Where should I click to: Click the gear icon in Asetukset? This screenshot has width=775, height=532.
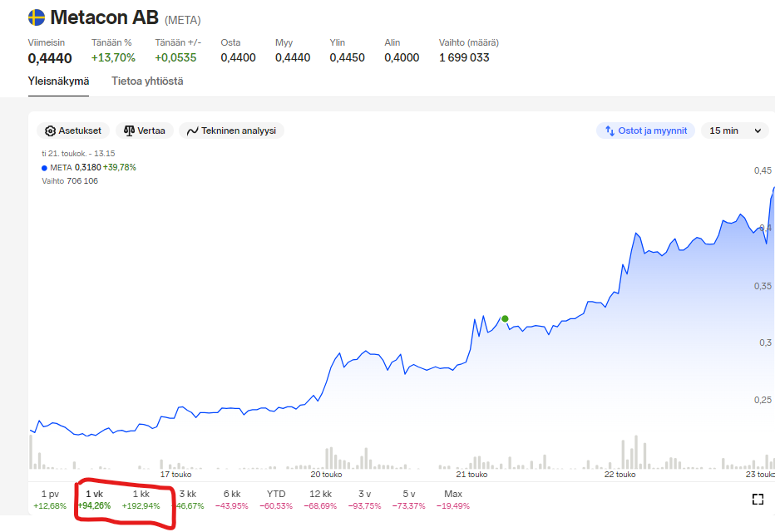click(51, 131)
